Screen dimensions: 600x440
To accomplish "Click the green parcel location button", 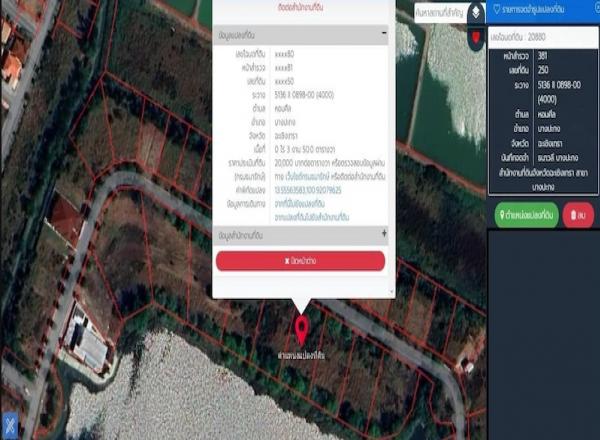I will click(x=526, y=214).
